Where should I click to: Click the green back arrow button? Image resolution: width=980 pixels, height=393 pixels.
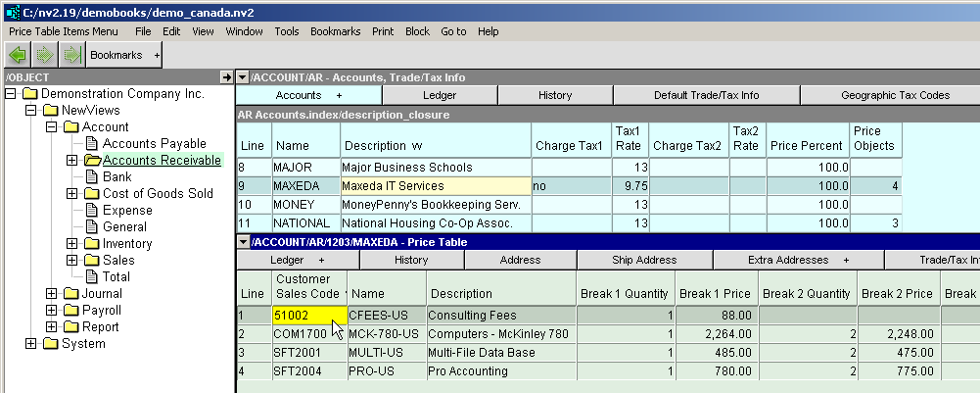pos(18,56)
